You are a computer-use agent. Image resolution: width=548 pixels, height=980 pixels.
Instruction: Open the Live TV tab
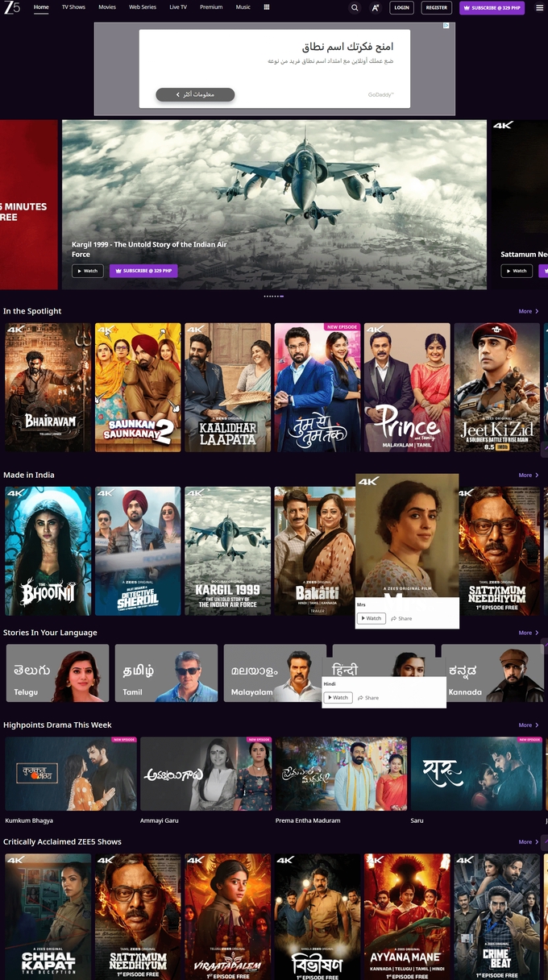click(178, 7)
